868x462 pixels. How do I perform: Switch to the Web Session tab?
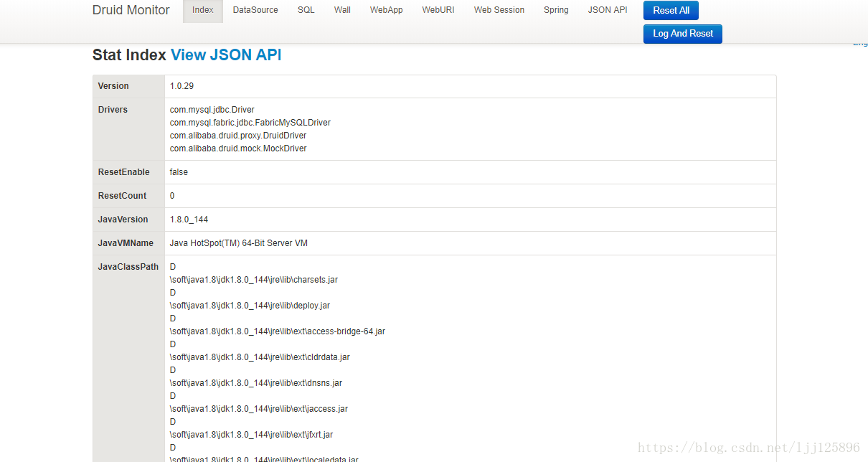pos(499,10)
